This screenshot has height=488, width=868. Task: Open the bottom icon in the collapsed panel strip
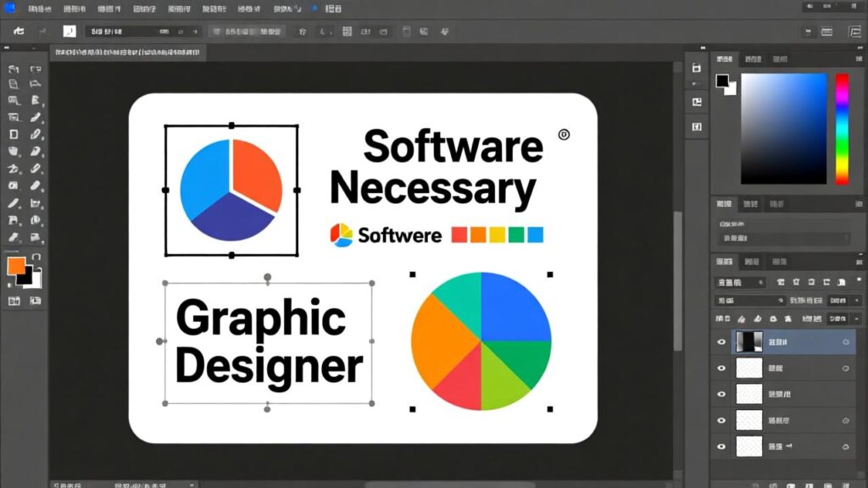[x=697, y=127]
